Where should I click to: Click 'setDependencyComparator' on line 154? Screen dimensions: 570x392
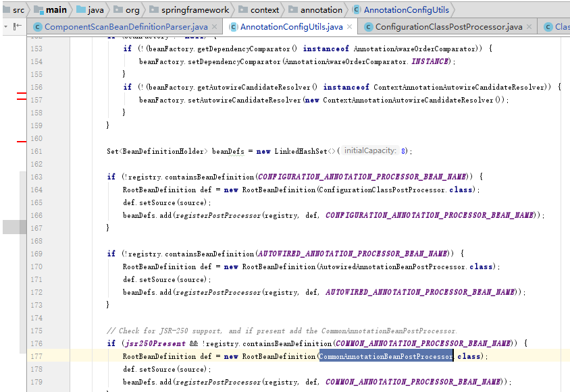(234, 61)
